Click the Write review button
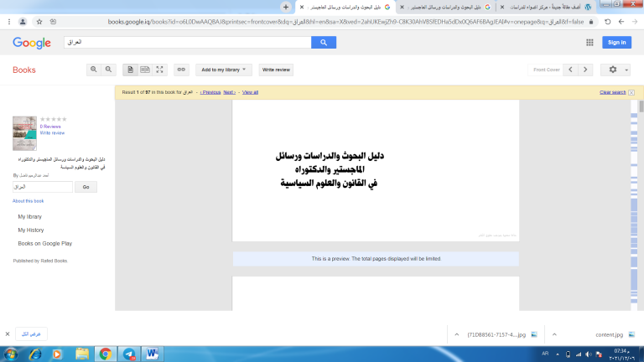Screen dimensions: 644x362 pyautogui.click(x=276, y=70)
